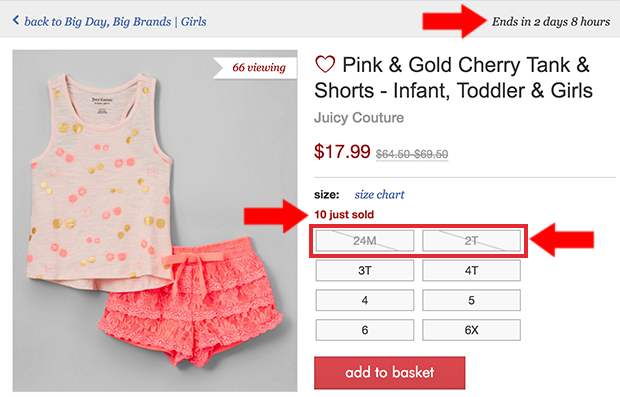Select size 4T

click(471, 270)
